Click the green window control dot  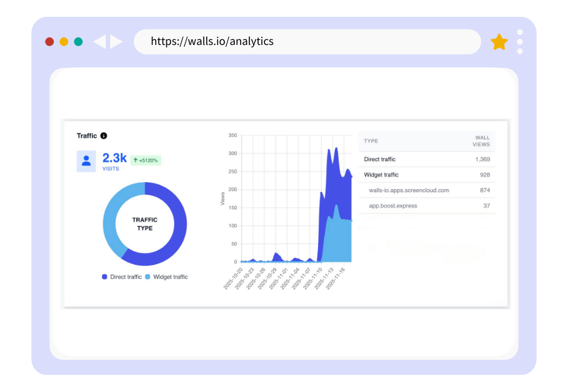coord(77,41)
